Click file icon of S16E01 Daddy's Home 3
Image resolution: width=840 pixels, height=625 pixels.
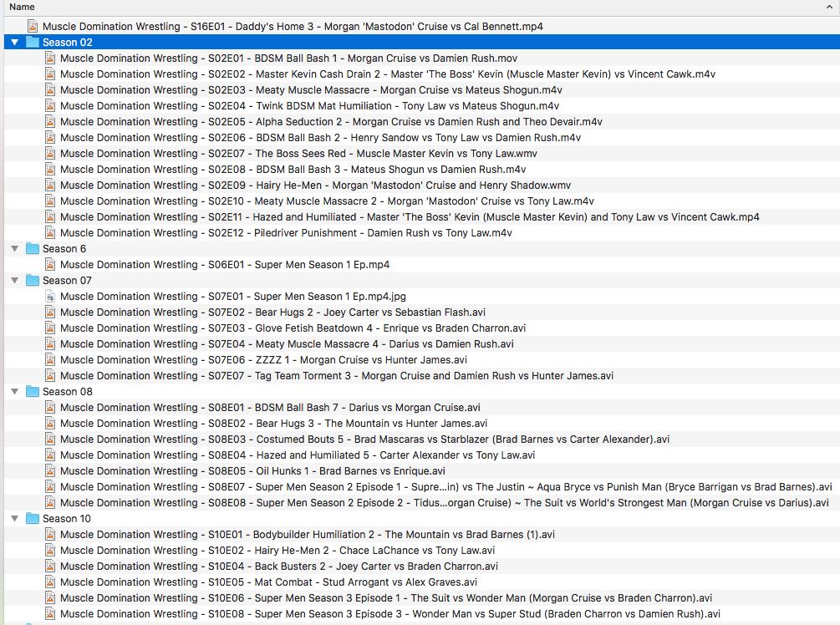click(33, 26)
